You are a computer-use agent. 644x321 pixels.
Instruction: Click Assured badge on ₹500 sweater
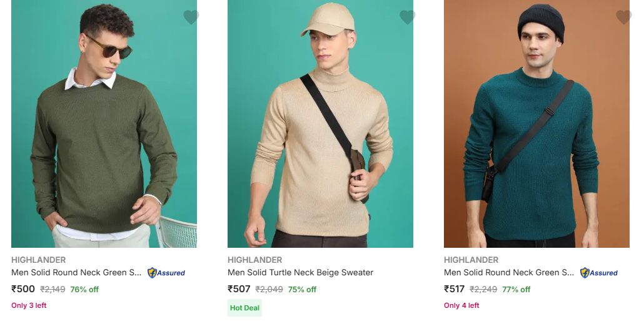[166, 273]
